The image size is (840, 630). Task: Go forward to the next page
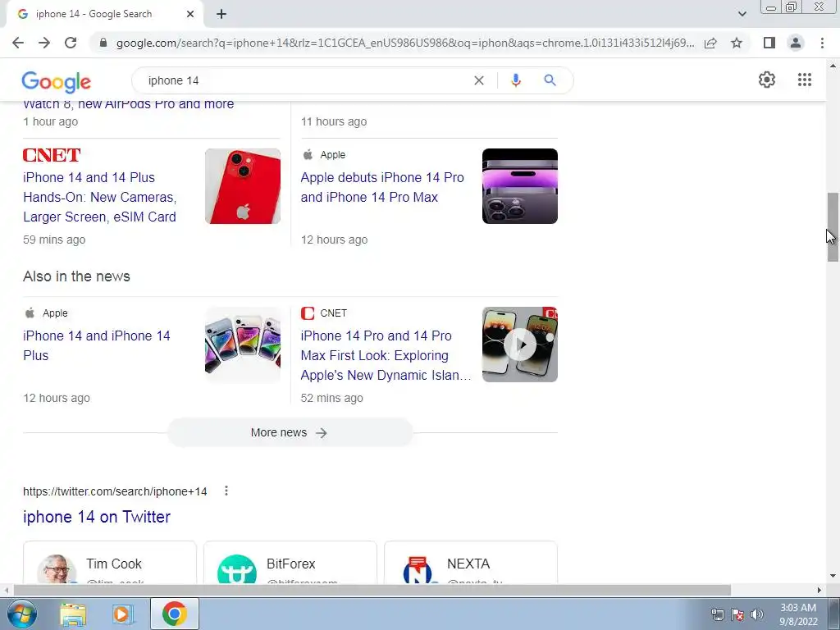[44, 43]
